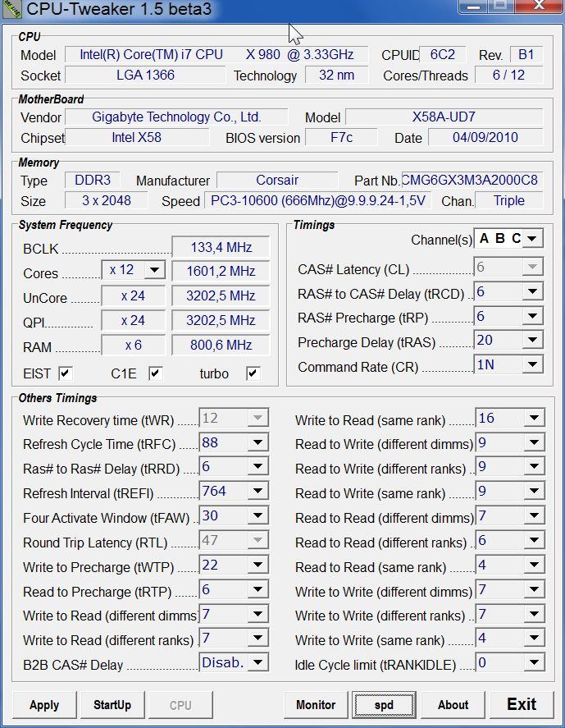
Task: Click the CMG6GX3M3A2000C8 part number field
Action: tap(472, 180)
